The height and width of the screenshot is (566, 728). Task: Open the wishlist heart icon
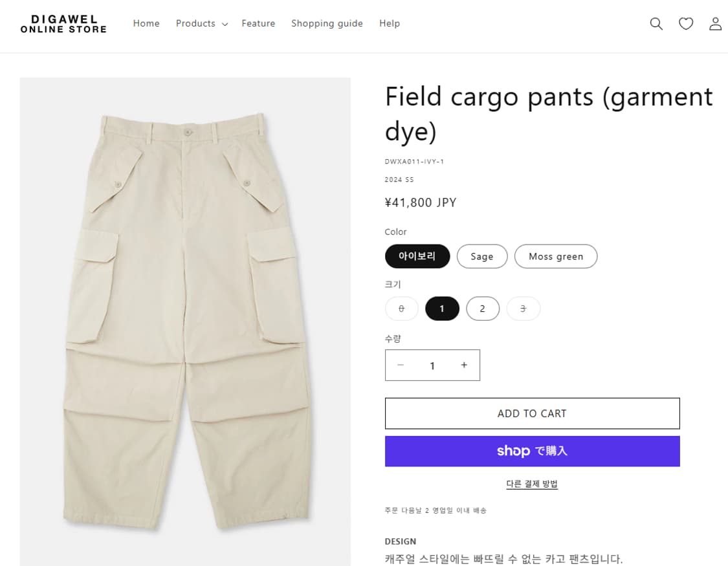coord(686,23)
